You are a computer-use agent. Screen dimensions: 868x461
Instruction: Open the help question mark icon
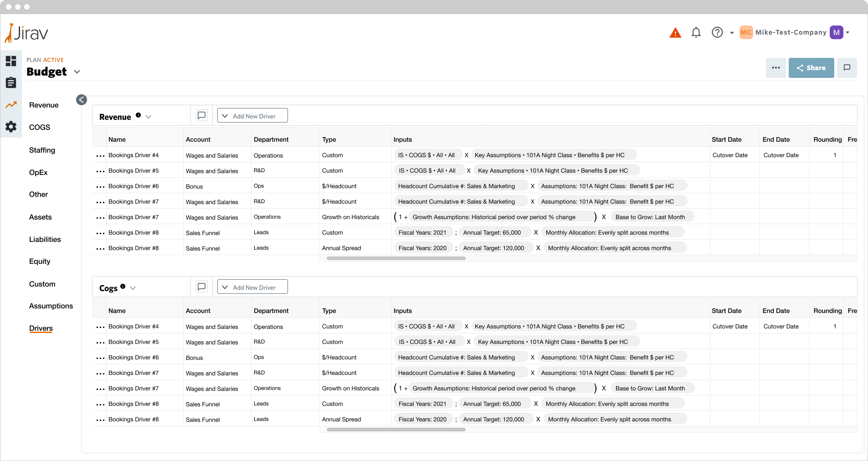click(x=717, y=32)
